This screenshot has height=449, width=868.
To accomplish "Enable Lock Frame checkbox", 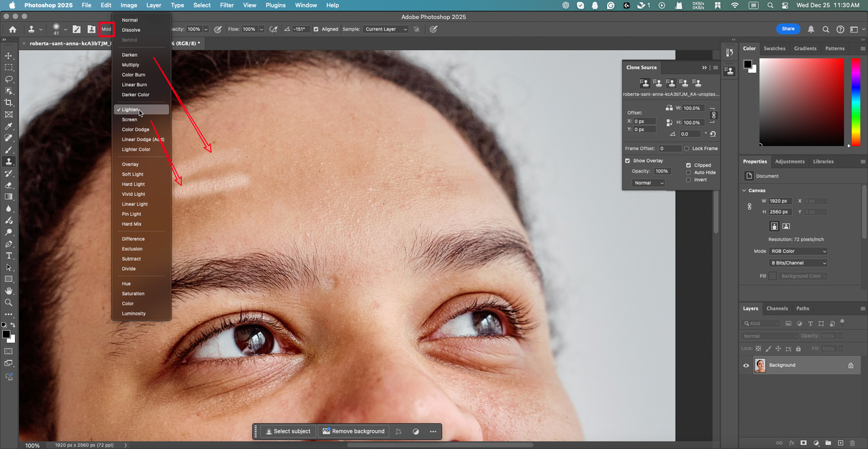I will coord(686,149).
